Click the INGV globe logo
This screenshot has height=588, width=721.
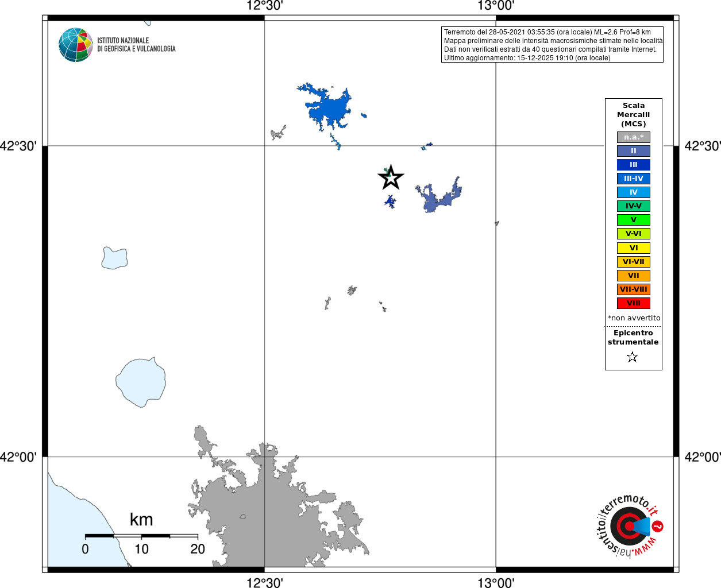point(76,45)
